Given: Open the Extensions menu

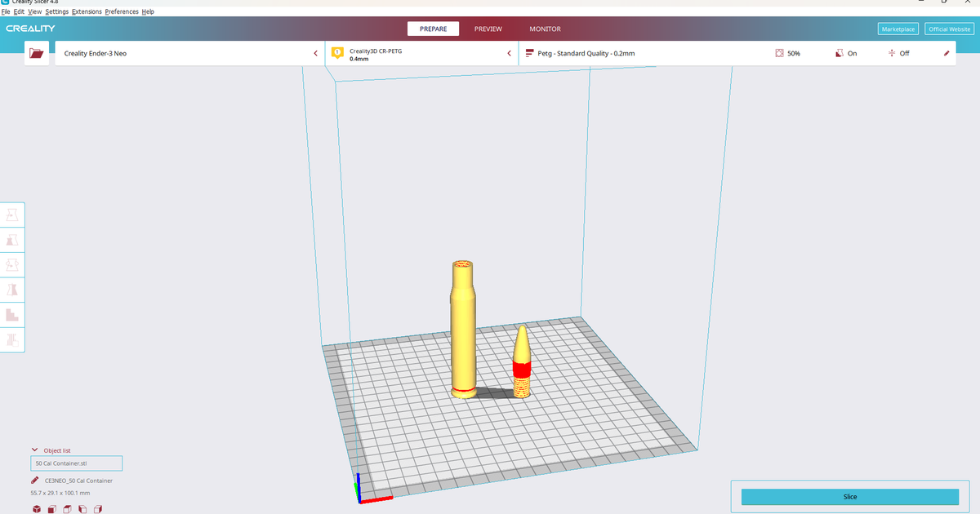Looking at the screenshot, I should [87, 11].
